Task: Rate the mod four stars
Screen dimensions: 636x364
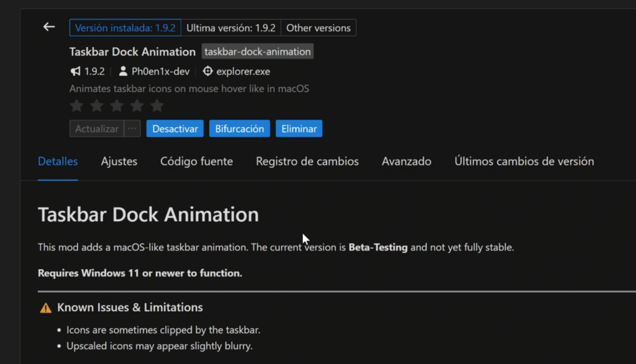Action: tap(137, 106)
